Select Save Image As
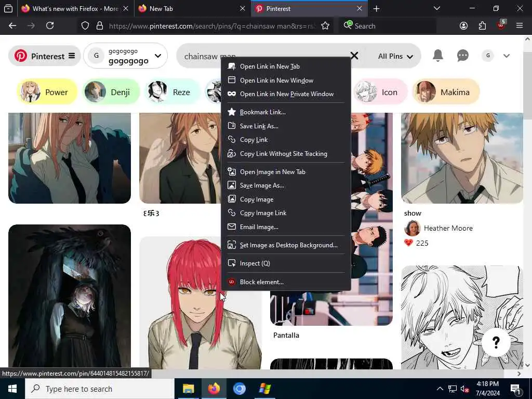This screenshot has height=399, width=532. [x=286, y=185]
